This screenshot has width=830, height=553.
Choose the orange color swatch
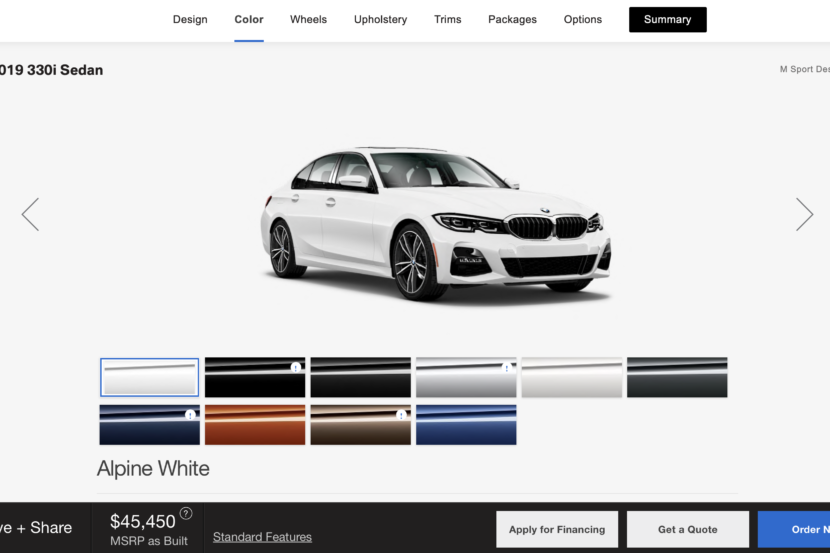pos(255,425)
